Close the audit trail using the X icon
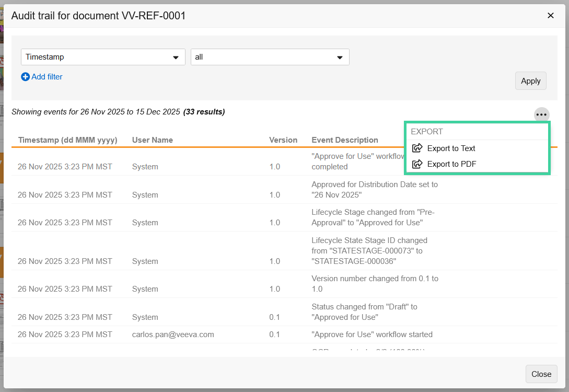Image resolution: width=569 pixels, height=392 pixels. point(550,15)
